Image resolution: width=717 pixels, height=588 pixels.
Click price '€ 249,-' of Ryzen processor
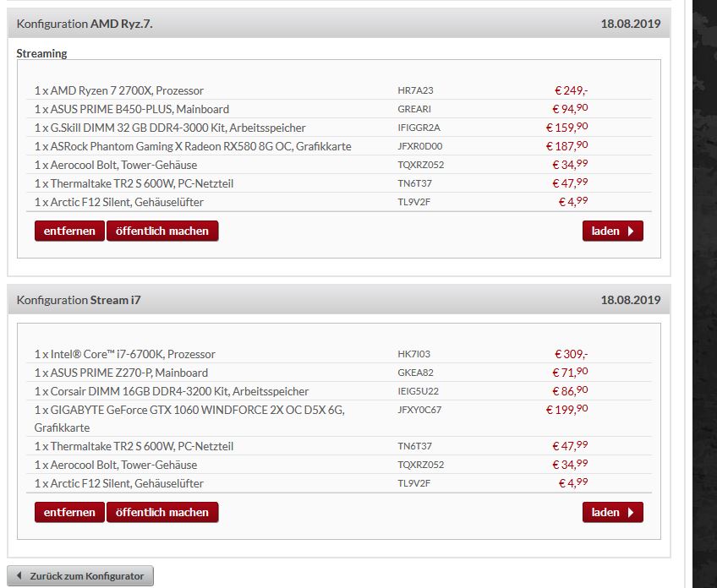click(571, 90)
